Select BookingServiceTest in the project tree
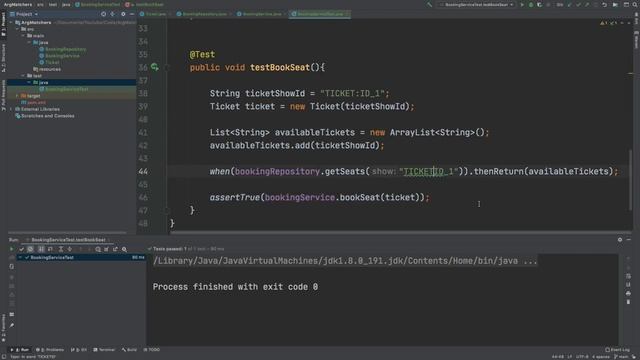640x360 pixels. coord(64,89)
